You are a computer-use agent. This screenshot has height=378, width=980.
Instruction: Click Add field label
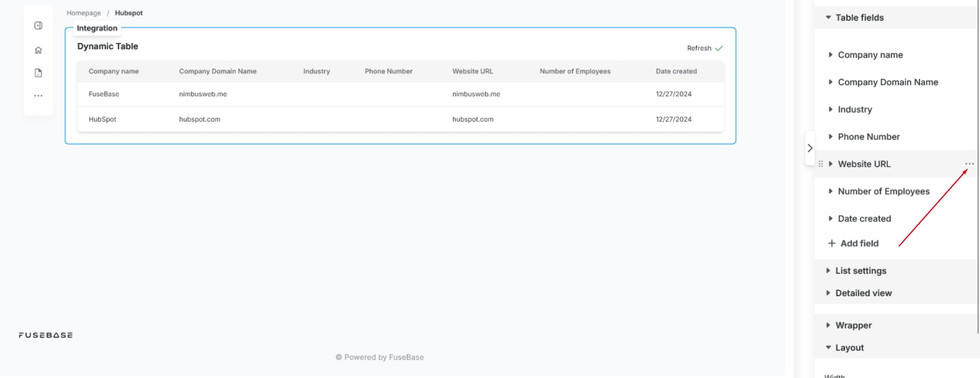[859, 243]
